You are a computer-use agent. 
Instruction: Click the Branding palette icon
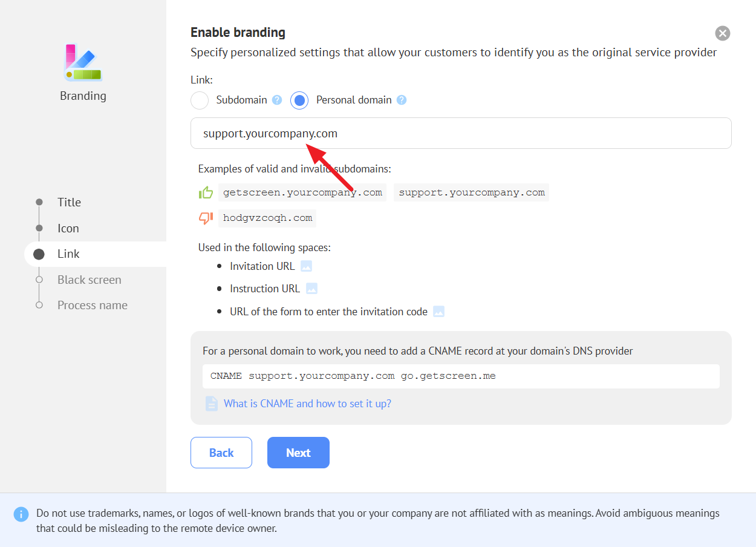pyautogui.click(x=83, y=62)
